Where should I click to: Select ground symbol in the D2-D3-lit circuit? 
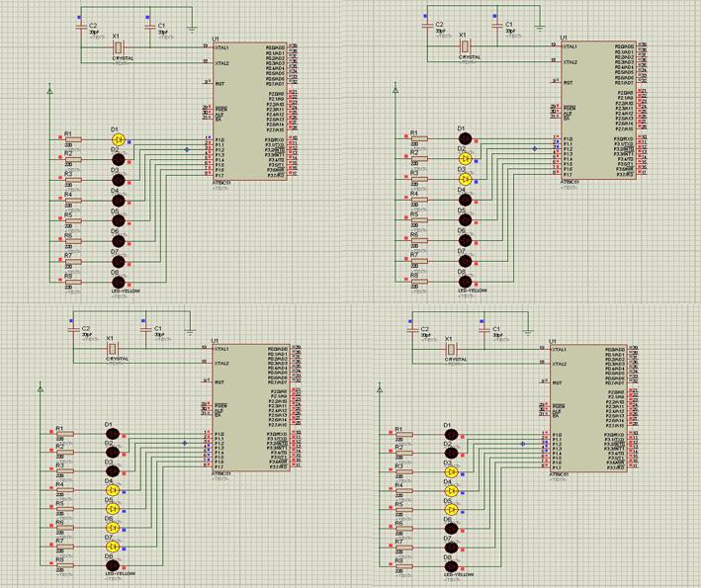pyautogui.click(x=540, y=28)
